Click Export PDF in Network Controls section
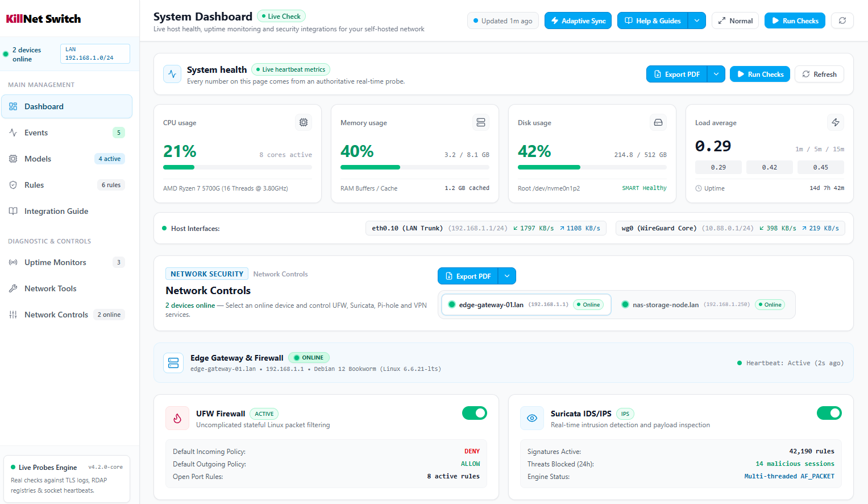The width and height of the screenshot is (868, 504). (468, 276)
